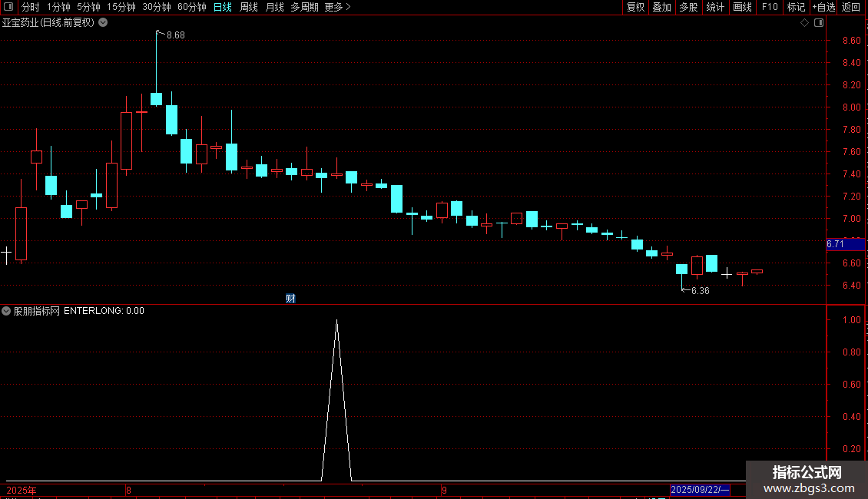Click the 叠加 overlay button
Screen dimensions: 868x499
(661, 7)
